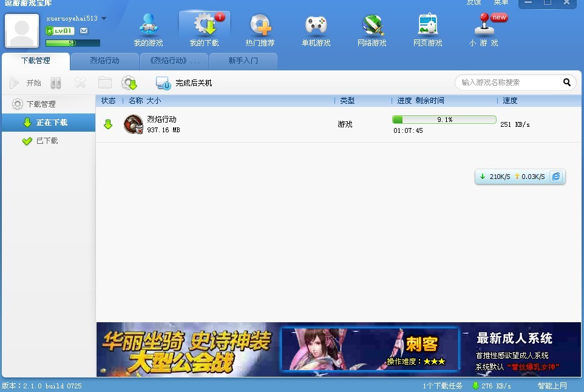Image resolution: width=584 pixels, height=392 pixels.
Task: Switch to 烈焰行动 tab
Action: [104, 61]
